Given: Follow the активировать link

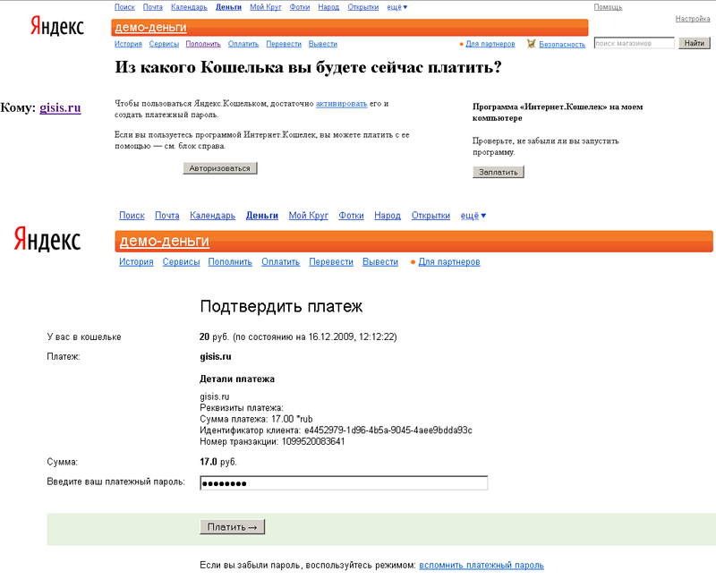Looking at the screenshot, I should (x=342, y=104).
